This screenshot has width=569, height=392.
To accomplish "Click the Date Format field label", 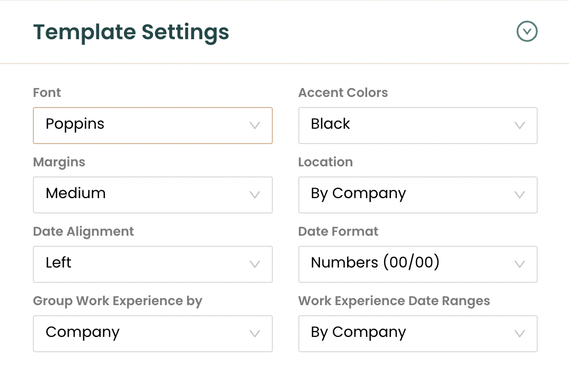I will [339, 231].
